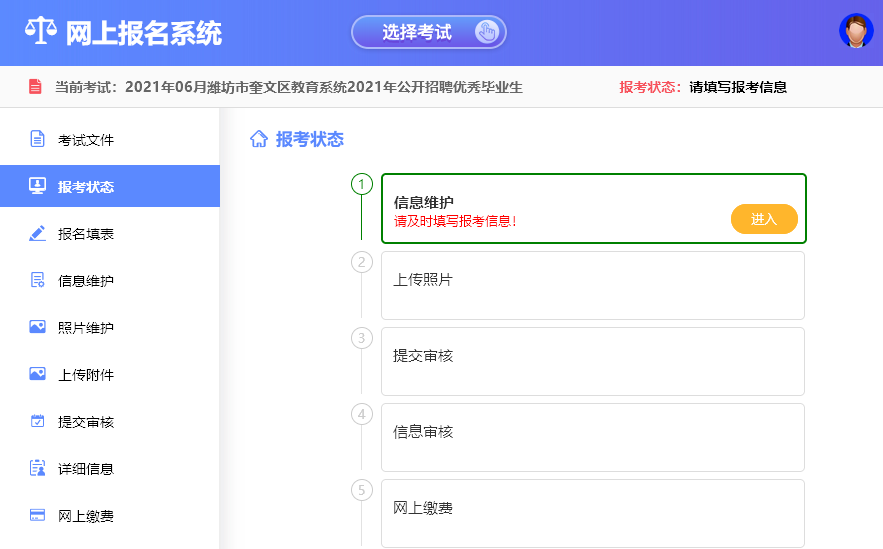Click step 5 circle for 网上缴费
This screenshot has width=883, height=549.
tap(361, 490)
